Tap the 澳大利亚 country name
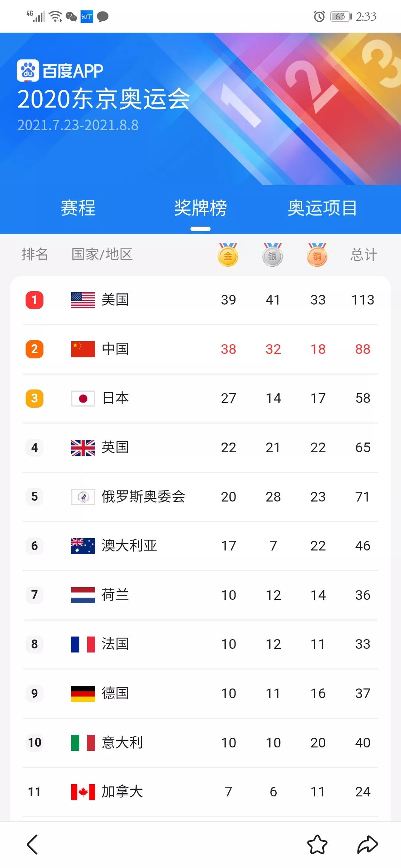 pyautogui.click(x=130, y=546)
